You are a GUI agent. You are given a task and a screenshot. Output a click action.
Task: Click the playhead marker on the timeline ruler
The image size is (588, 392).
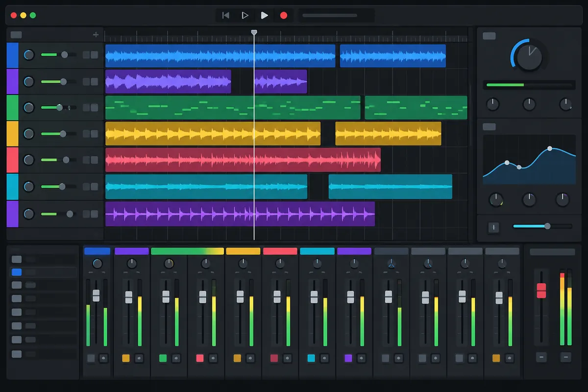pos(254,32)
